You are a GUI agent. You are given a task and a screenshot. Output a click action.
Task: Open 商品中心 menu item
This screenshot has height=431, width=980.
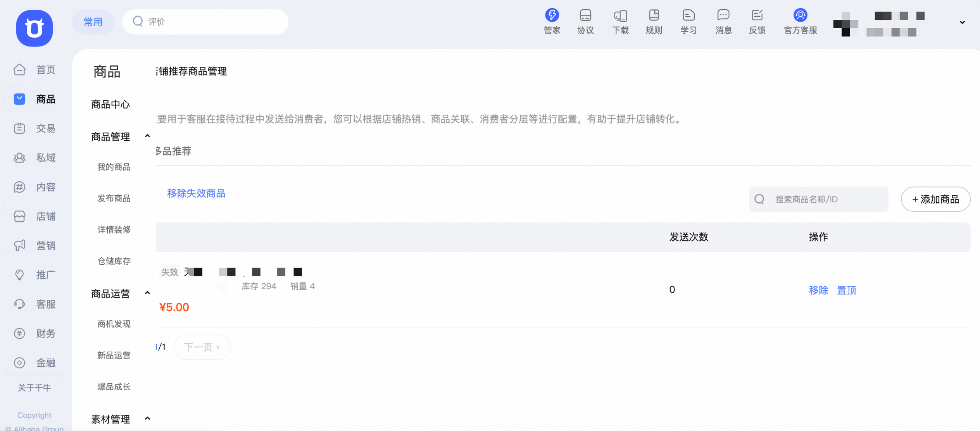coord(110,105)
